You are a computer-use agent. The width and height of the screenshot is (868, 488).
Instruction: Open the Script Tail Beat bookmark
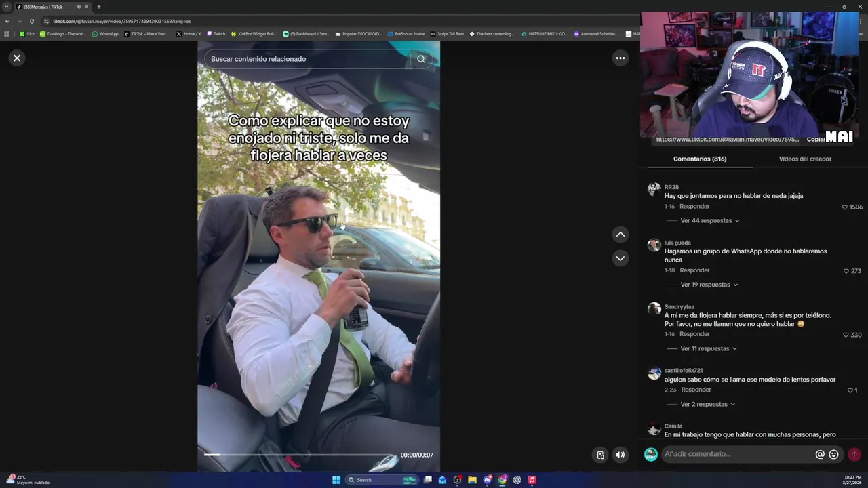[447, 33]
